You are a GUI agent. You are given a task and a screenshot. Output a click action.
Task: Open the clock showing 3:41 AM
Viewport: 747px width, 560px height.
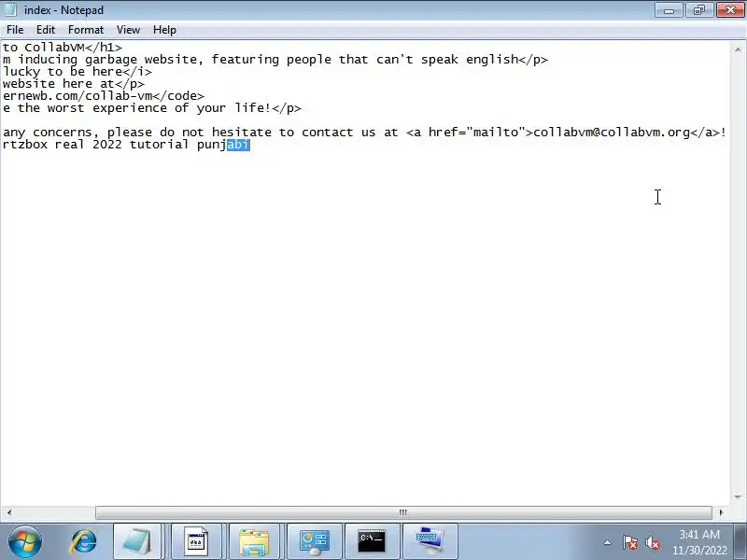click(x=699, y=542)
